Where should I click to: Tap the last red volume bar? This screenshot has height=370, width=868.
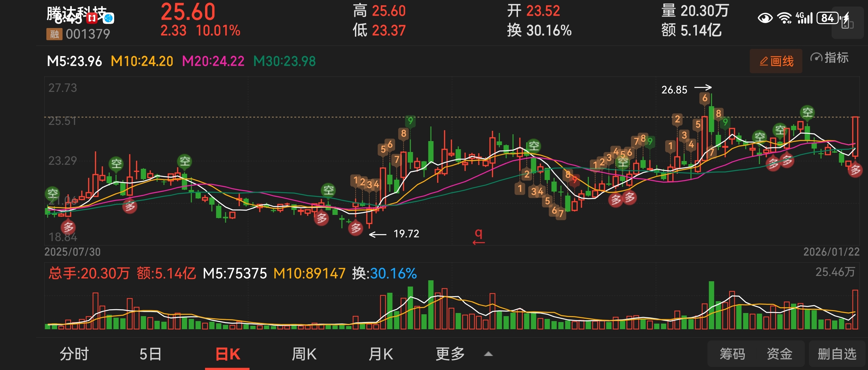(855, 309)
